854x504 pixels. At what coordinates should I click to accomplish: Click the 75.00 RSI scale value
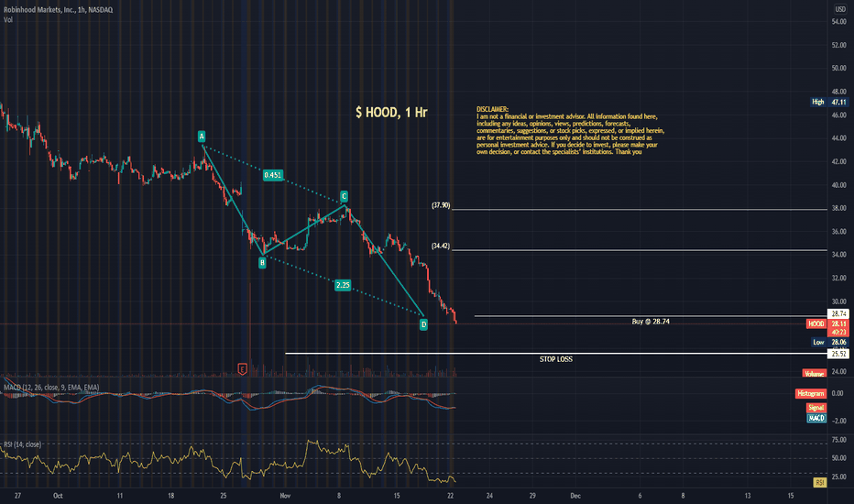pyautogui.click(x=838, y=440)
